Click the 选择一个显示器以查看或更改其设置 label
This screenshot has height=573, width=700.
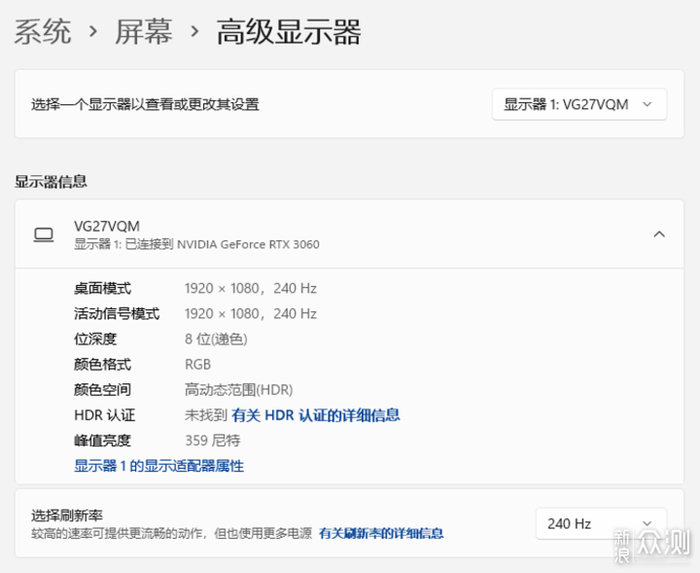[x=145, y=104]
